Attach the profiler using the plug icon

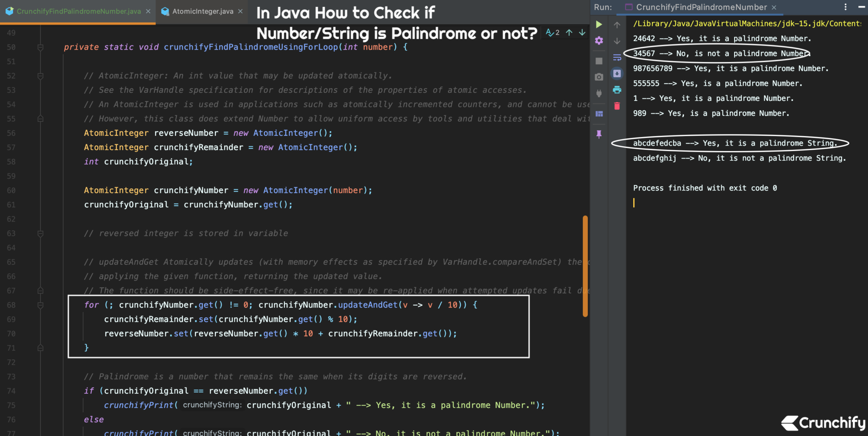[x=599, y=93]
